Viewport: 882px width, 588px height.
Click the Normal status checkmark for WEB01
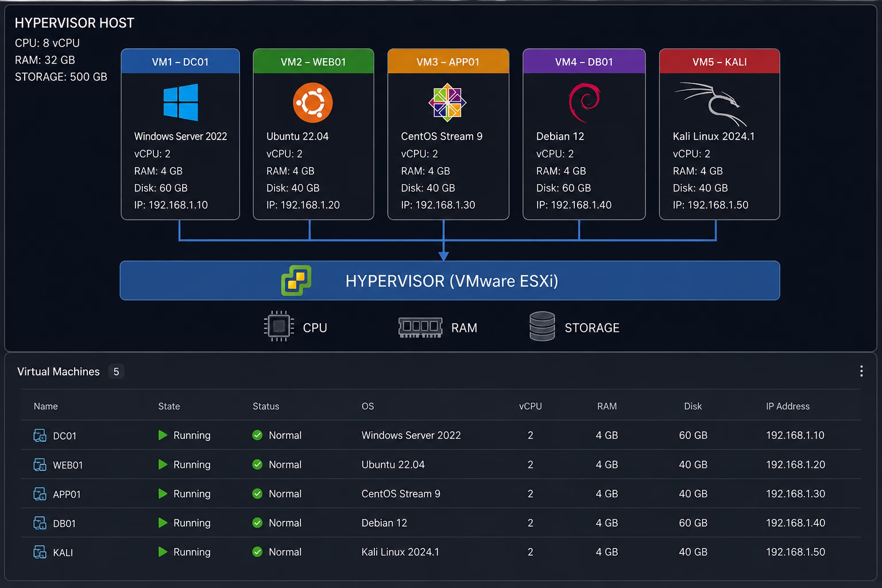pyautogui.click(x=257, y=464)
